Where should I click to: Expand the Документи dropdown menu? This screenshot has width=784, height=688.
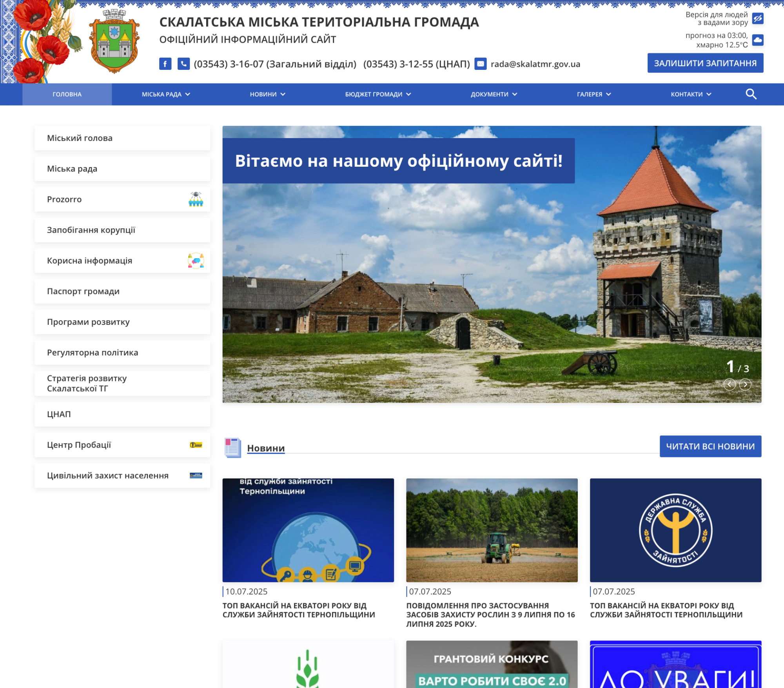494,95
